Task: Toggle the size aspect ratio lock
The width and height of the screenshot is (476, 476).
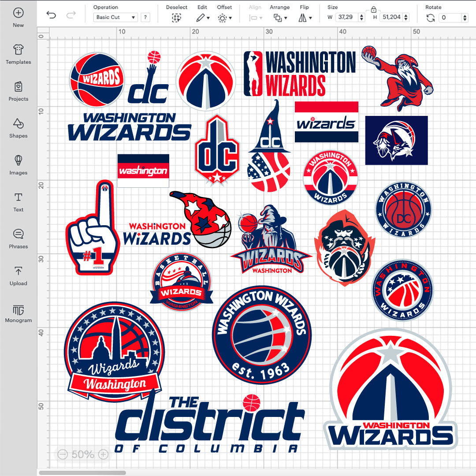Action: (373, 9)
